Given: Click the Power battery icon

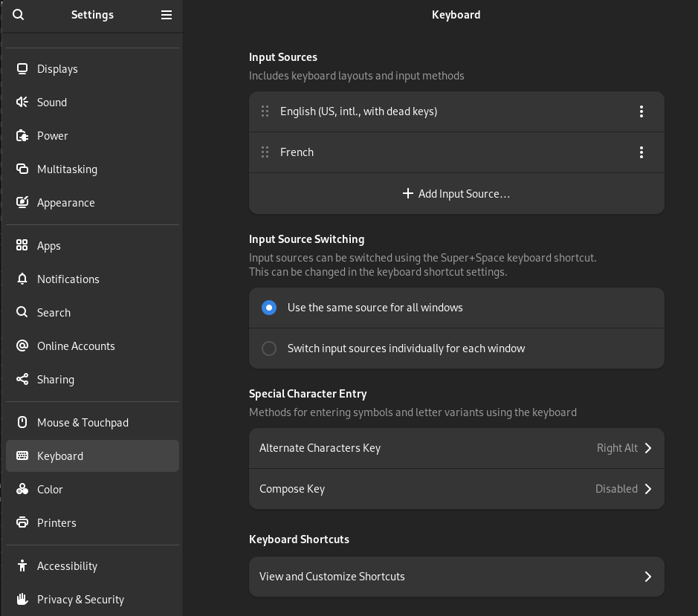Looking at the screenshot, I should (x=22, y=136).
